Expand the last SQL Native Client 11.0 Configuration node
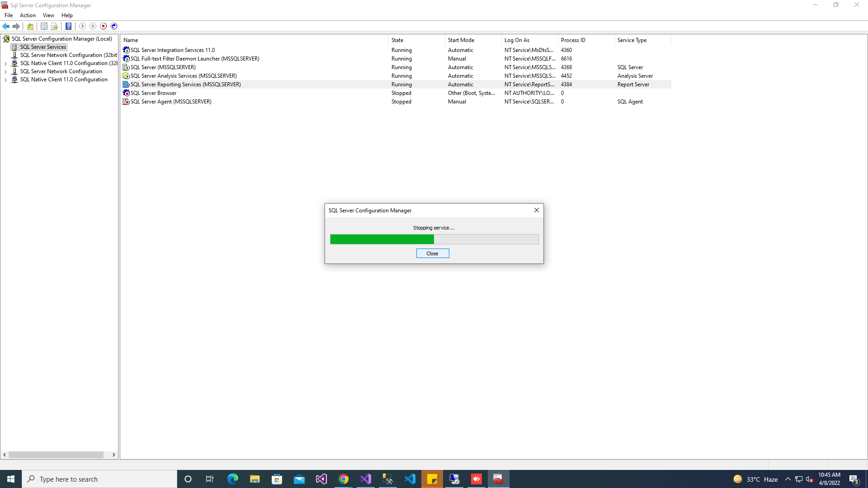This screenshot has width=868, height=488. [5, 80]
